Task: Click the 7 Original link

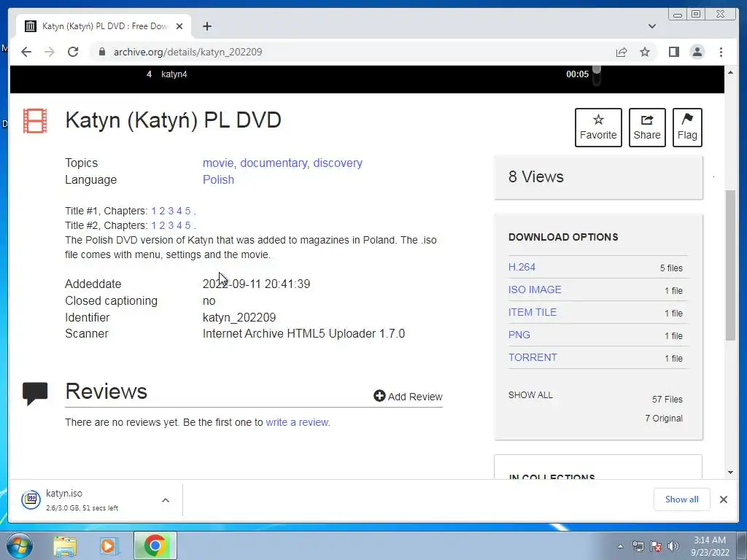Action: point(664,419)
